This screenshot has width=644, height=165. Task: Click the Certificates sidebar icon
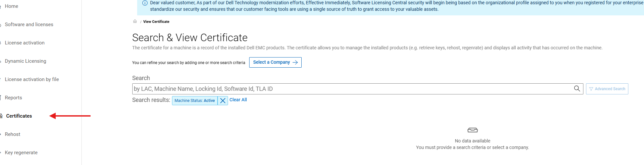point(1,116)
